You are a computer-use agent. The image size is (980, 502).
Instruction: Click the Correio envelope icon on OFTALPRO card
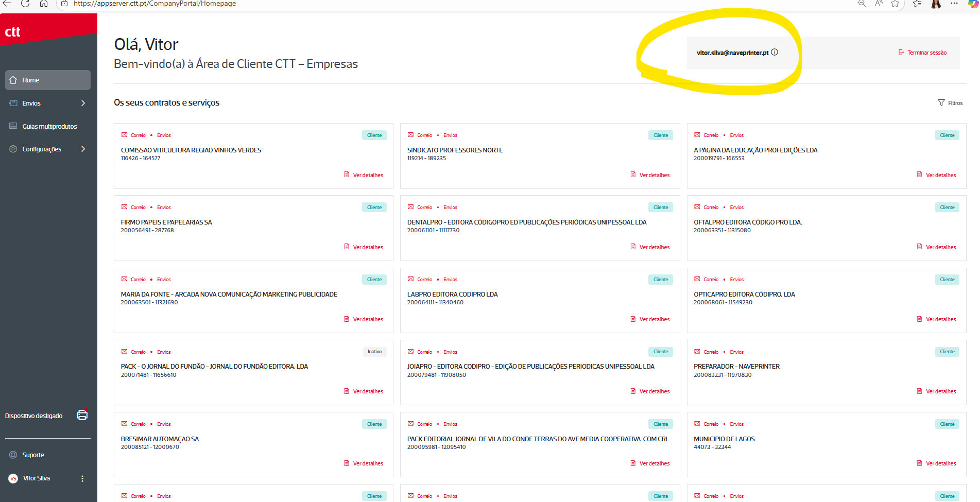697,207
